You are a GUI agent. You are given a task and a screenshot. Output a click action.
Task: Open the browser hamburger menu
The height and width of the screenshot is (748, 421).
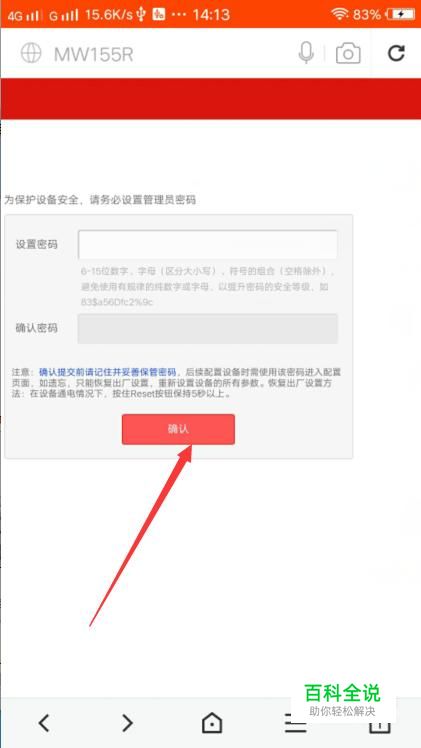296,725
